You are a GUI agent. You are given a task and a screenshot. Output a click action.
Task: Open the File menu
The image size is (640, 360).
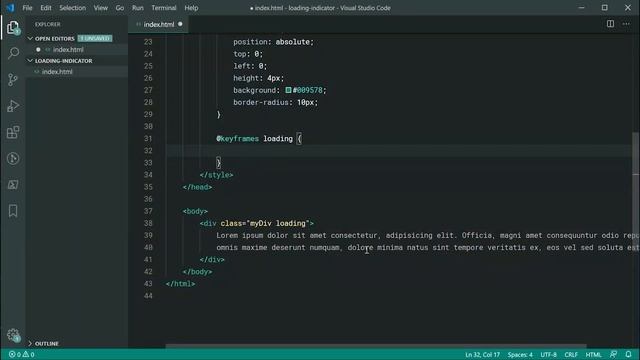tap(27, 8)
